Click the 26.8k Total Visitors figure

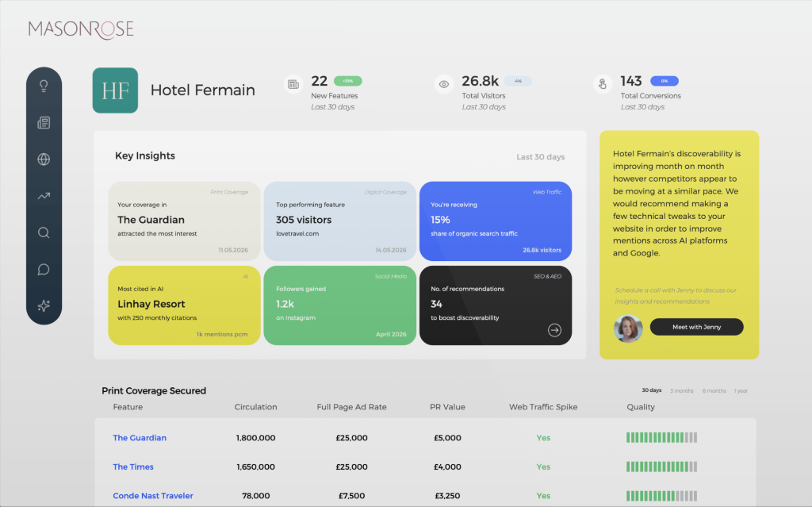pos(480,81)
